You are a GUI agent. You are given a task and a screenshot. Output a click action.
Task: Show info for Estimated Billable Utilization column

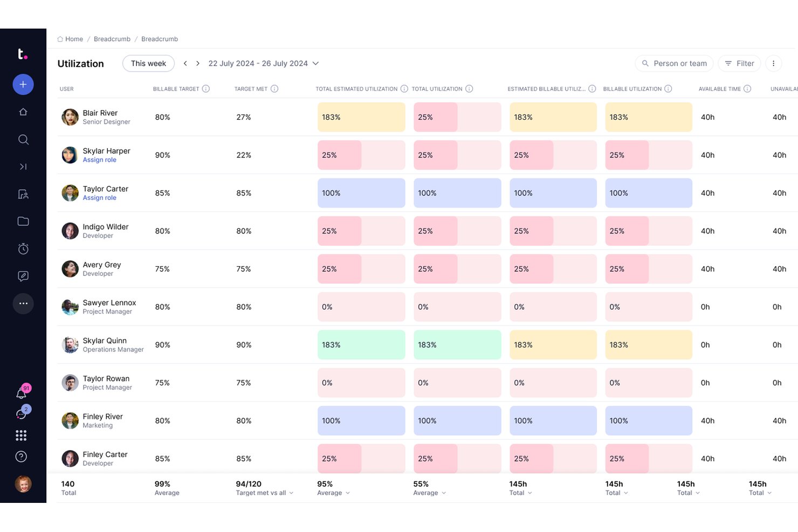point(592,89)
